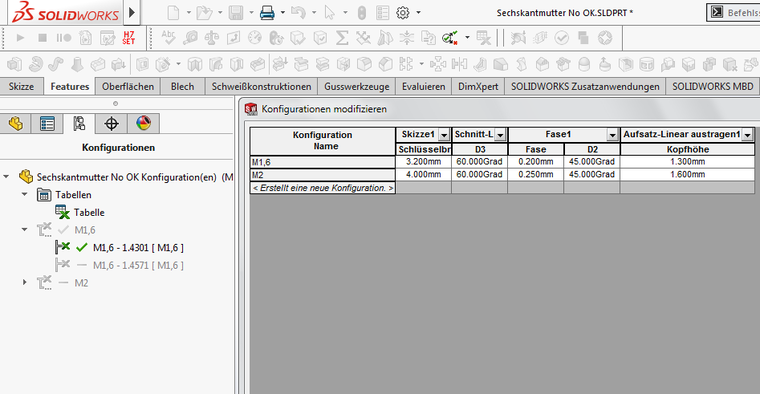The width and height of the screenshot is (760, 394).
Task: Click the 3.200mm Schlüsselbr cell
Action: (424, 162)
